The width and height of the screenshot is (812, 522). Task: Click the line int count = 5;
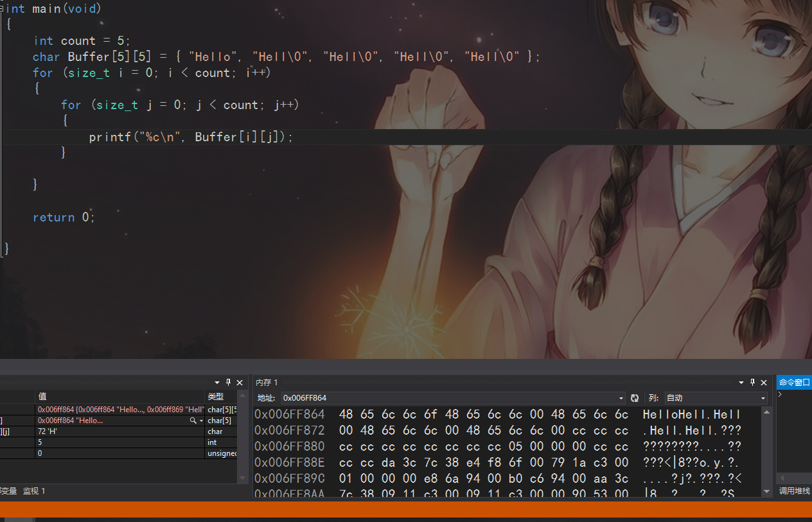click(82, 41)
